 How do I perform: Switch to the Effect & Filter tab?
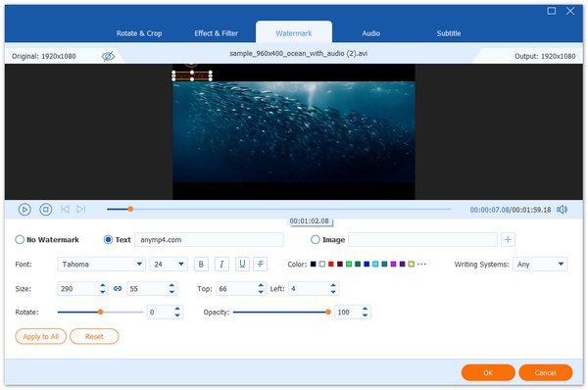216,33
